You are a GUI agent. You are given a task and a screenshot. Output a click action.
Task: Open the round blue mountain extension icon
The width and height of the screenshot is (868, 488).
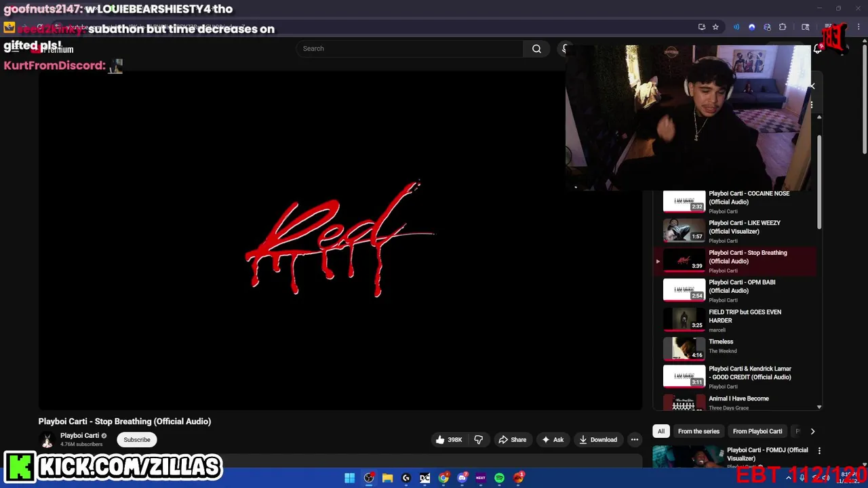point(751,27)
